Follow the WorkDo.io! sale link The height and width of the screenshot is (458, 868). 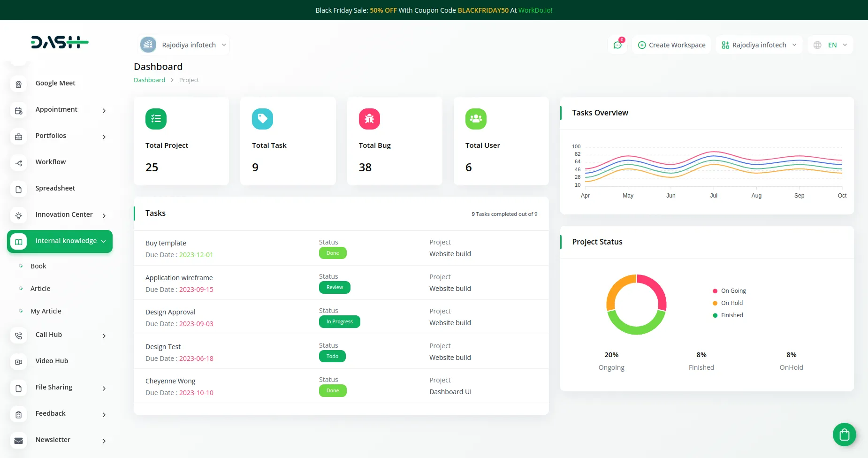click(535, 10)
